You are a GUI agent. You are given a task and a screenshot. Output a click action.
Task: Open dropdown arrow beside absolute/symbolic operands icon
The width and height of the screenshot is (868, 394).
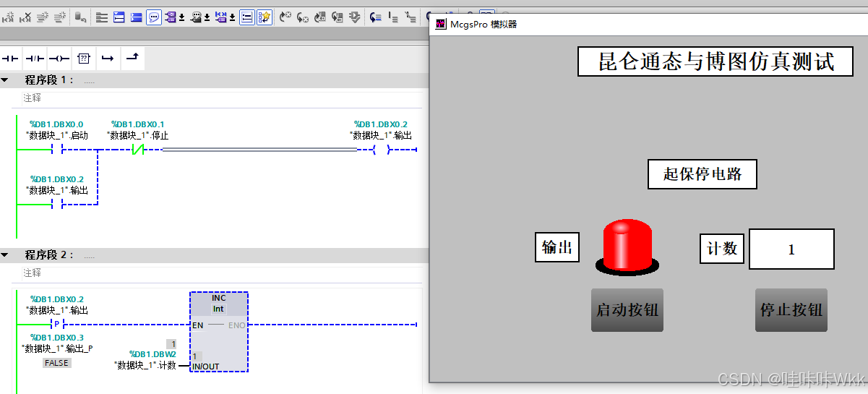click(182, 17)
